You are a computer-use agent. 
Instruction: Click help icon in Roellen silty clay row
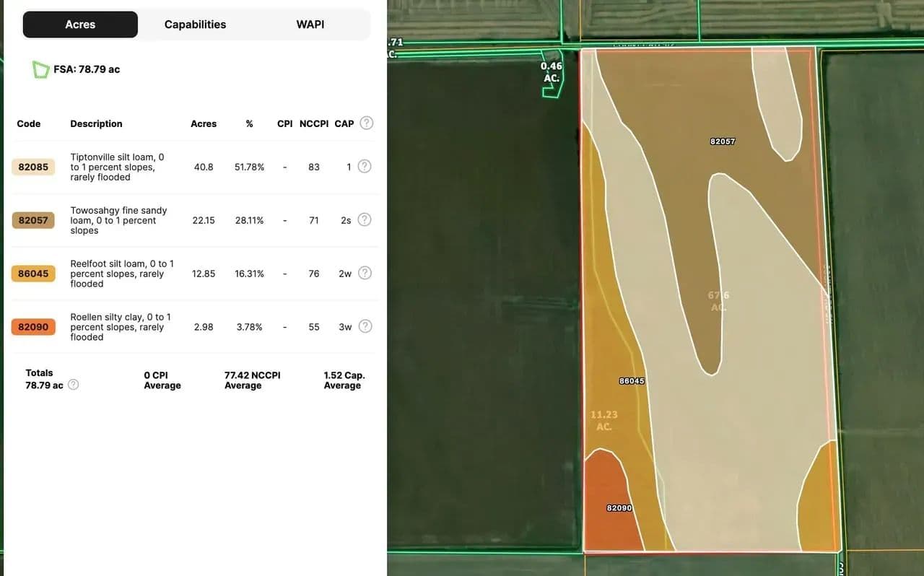pyautogui.click(x=365, y=327)
